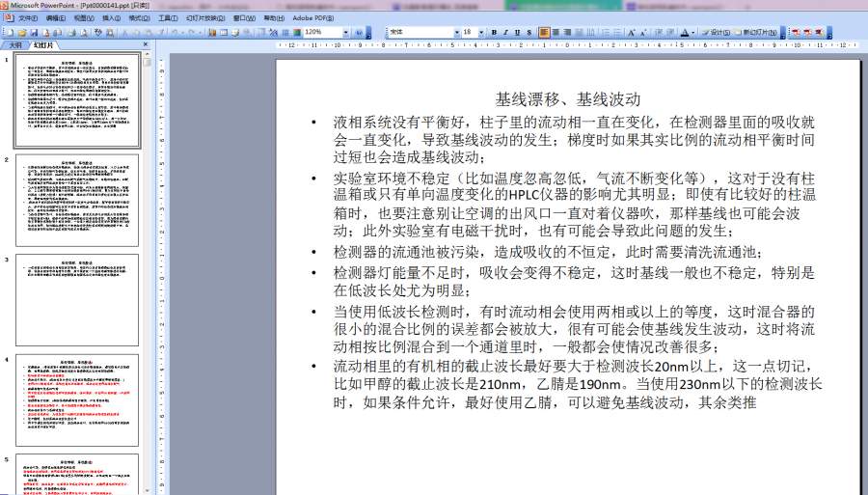868x495 pixels.
Task: Toggle Align Left paragraph button
Action: (544, 33)
